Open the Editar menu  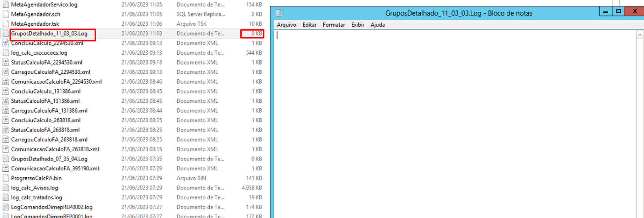coord(309,25)
